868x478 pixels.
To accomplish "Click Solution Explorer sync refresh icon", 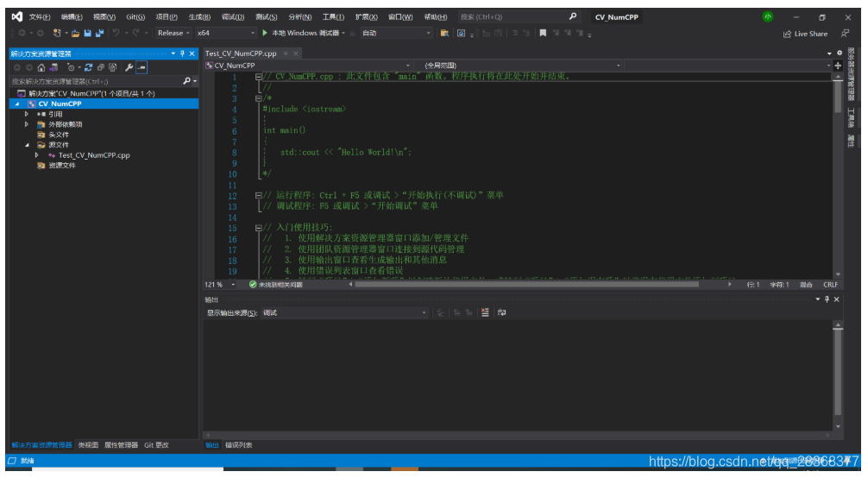I will pyautogui.click(x=88, y=67).
